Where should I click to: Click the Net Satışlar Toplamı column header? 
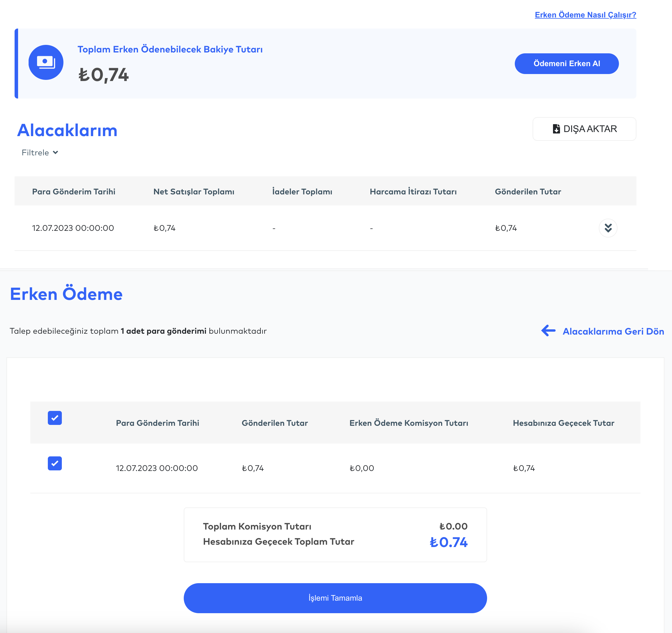coord(194,191)
